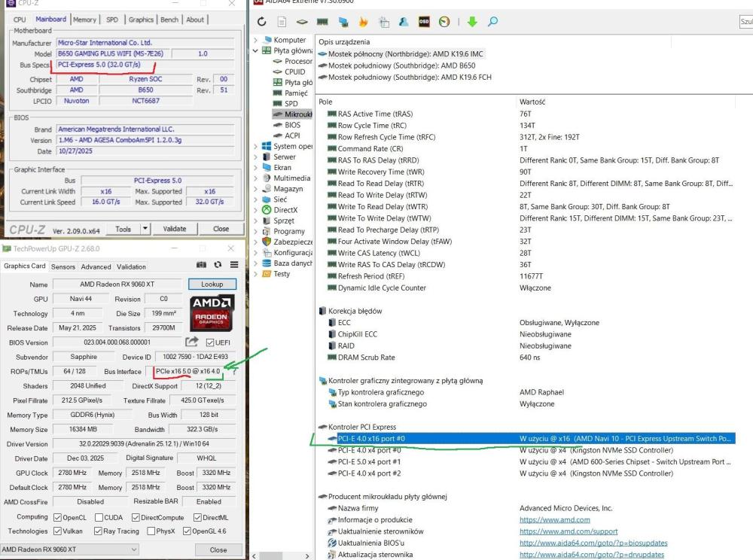
Task: Open the amd.com/support driver link
Action: click(569, 531)
